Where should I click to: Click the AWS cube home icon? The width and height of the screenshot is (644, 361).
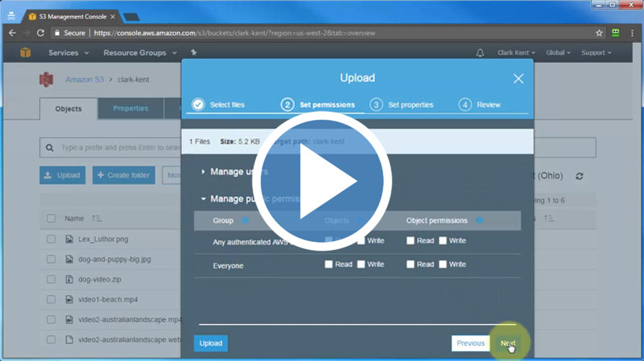click(26, 53)
